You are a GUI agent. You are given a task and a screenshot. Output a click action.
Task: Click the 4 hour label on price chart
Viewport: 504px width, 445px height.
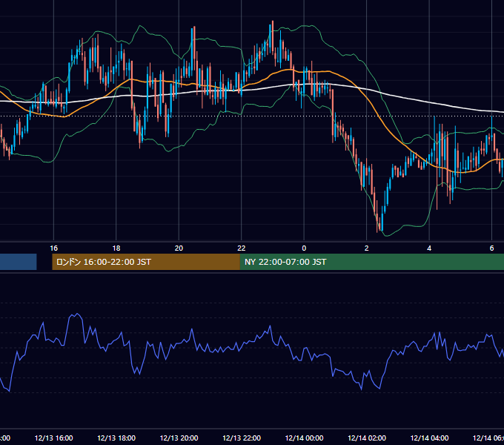coord(429,248)
